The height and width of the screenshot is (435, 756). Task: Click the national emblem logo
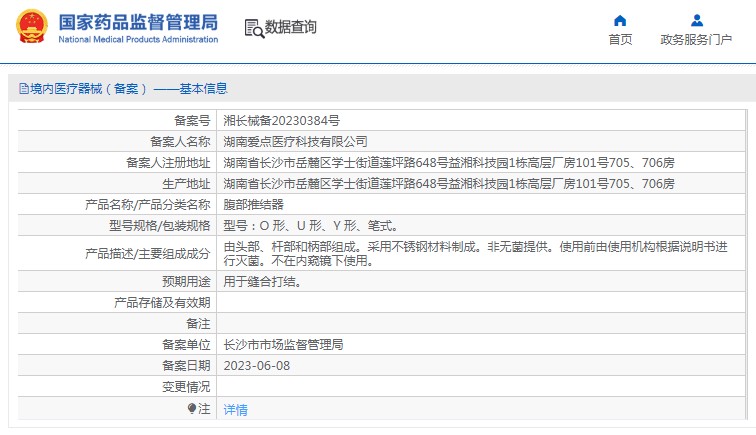32,26
